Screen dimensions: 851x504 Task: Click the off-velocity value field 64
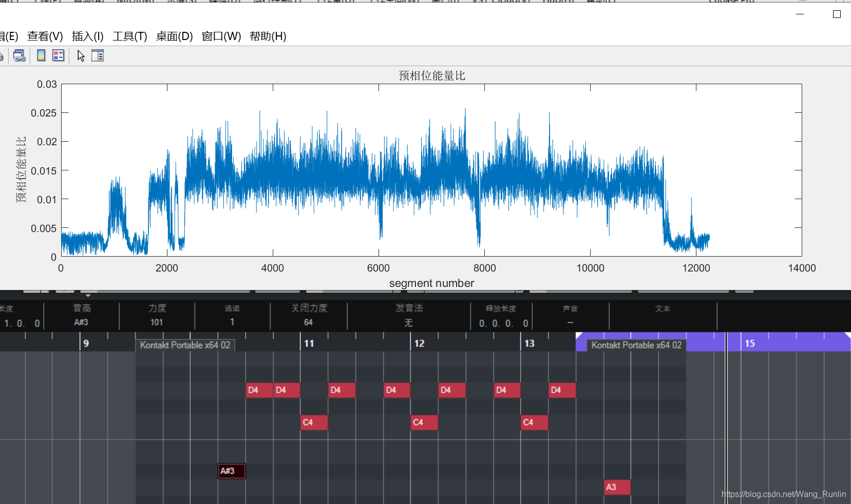coord(308,322)
